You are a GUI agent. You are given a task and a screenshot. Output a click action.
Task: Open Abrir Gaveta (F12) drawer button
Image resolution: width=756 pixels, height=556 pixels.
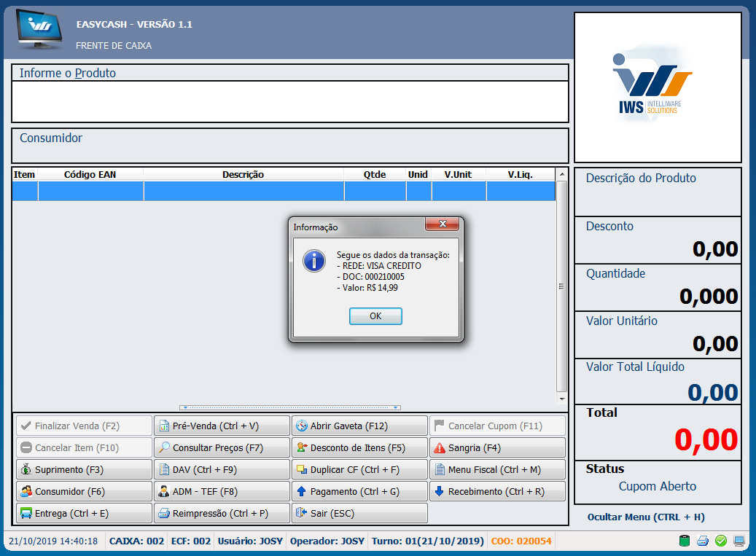tap(359, 426)
